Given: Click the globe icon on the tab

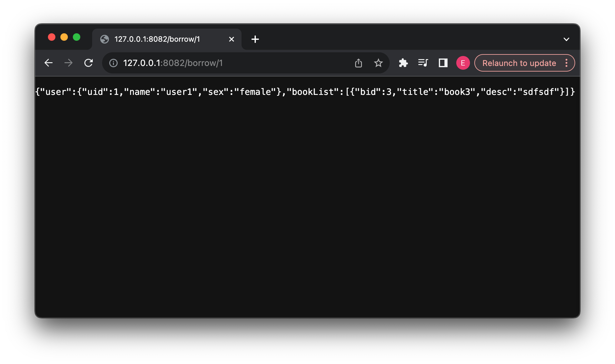Looking at the screenshot, I should (105, 39).
